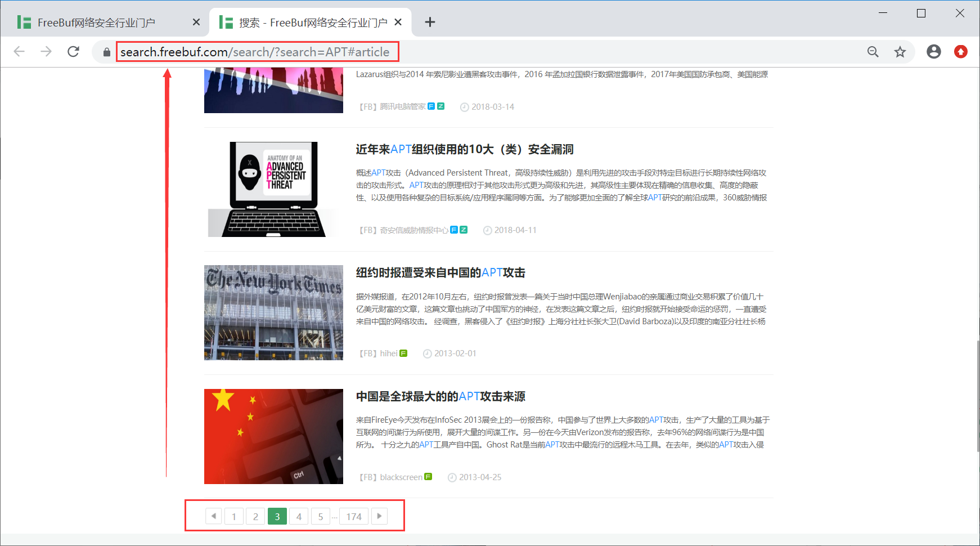Click the date text 2013-04-25
980x546 pixels.
point(480,477)
